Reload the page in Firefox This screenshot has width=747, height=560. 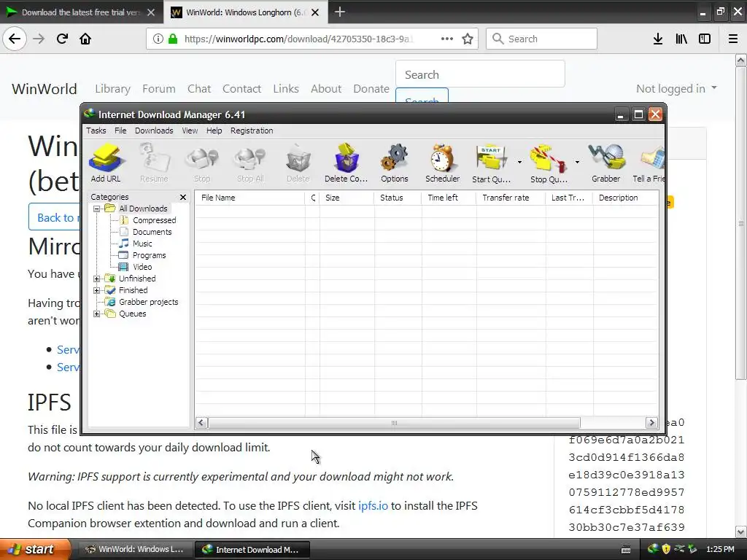[x=62, y=39]
